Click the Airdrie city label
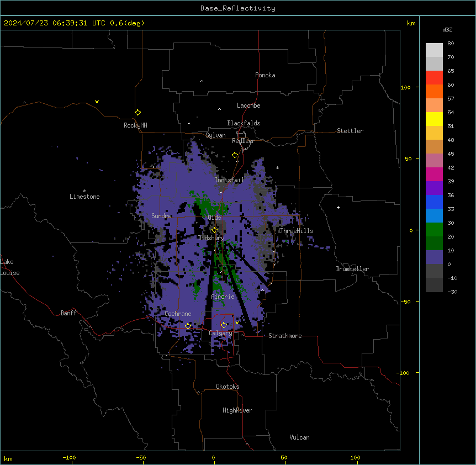This screenshot has height=465, width=476. point(223,297)
